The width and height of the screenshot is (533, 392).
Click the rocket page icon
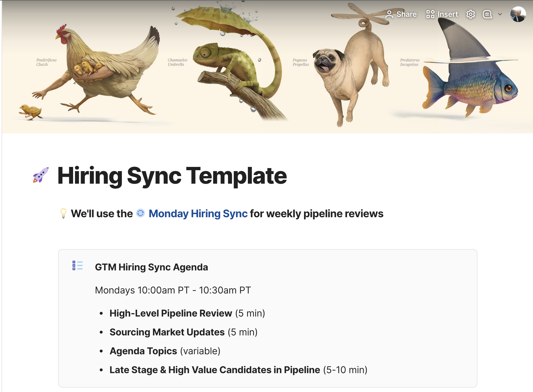(x=41, y=175)
